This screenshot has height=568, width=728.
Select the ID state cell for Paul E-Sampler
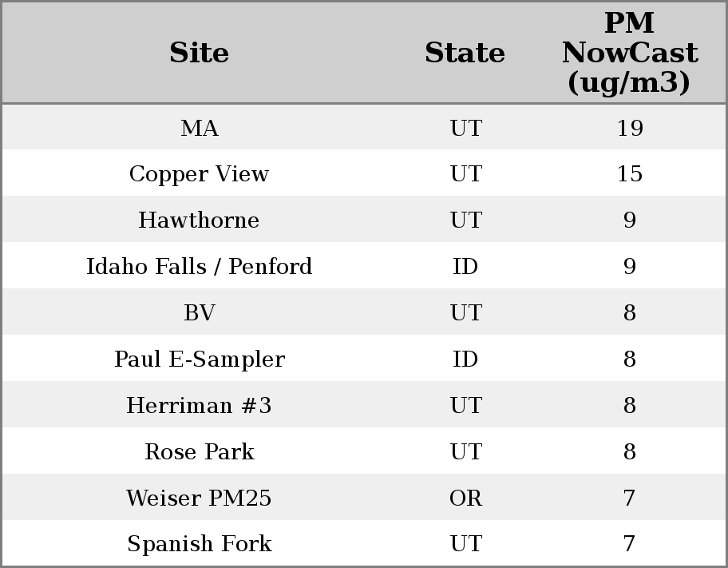tap(465, 359)
